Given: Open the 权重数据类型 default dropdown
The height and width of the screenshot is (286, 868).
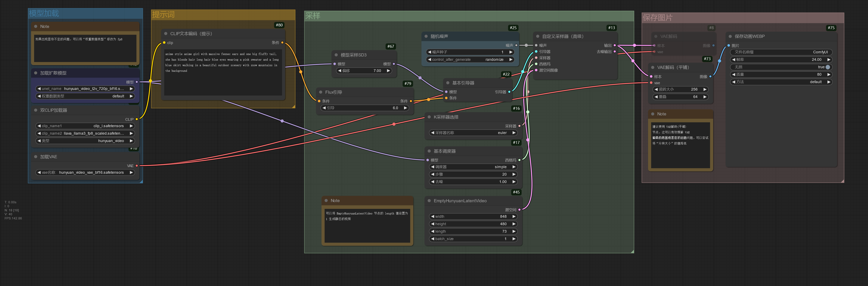Looking at the screenshot, I should [85, 96].
